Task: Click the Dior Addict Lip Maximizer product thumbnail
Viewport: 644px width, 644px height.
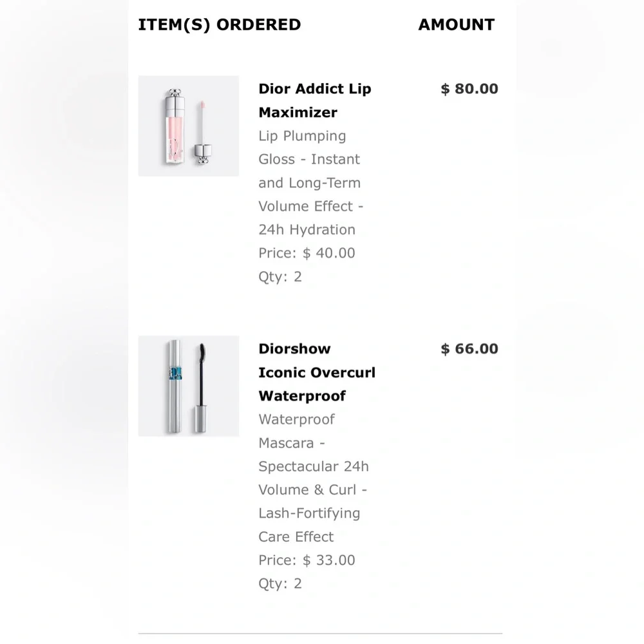Action: [x=188, y=126]
